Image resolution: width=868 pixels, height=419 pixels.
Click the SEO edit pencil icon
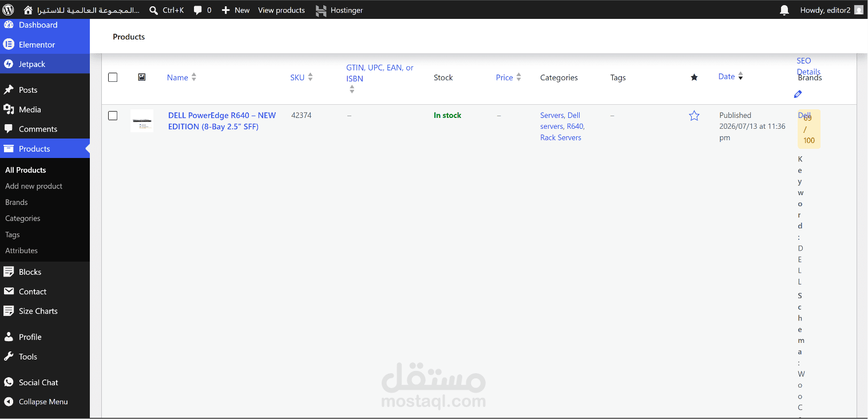tap(798, 94)
